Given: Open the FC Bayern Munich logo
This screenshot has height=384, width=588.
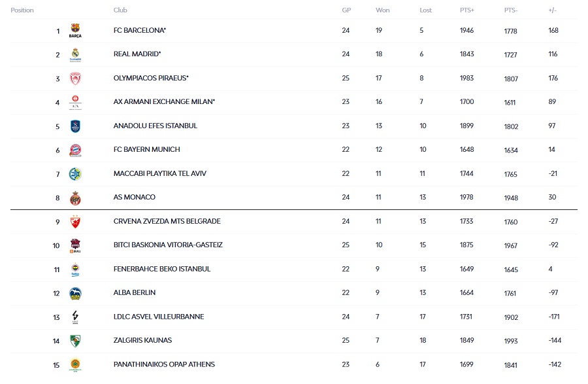Looking at the screenshot, I should [75, 150].
